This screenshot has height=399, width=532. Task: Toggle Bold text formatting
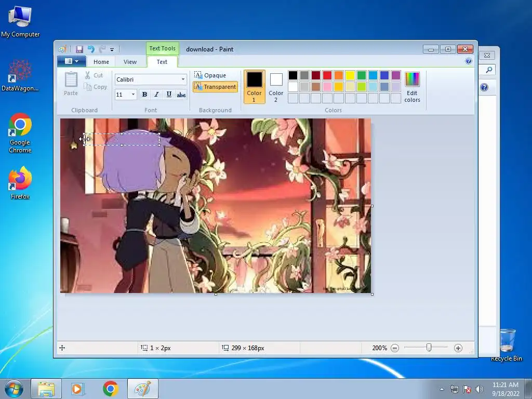click(144, 95)
